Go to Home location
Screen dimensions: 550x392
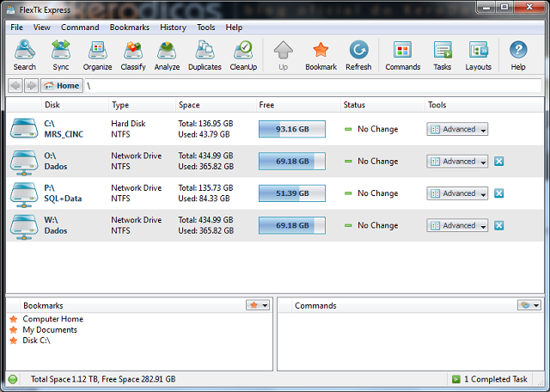coord(62,86)
